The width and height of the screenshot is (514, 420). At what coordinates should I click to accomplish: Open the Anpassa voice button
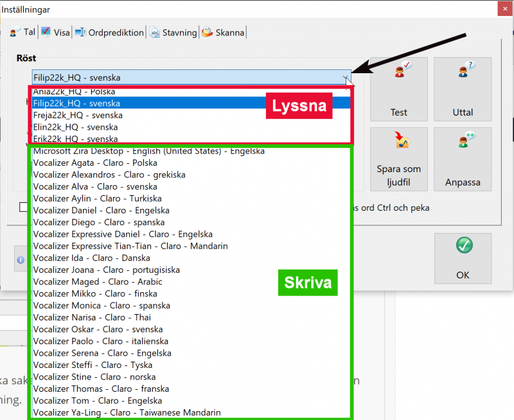463,159
